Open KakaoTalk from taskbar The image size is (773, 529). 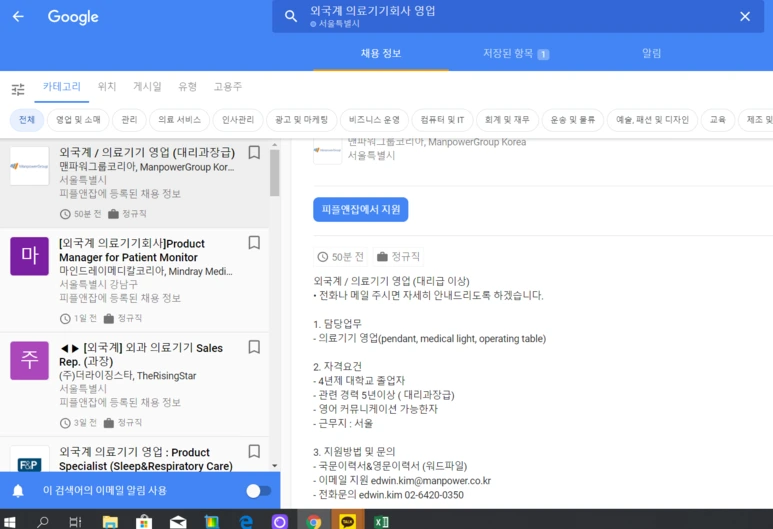[x=348, y=520]
